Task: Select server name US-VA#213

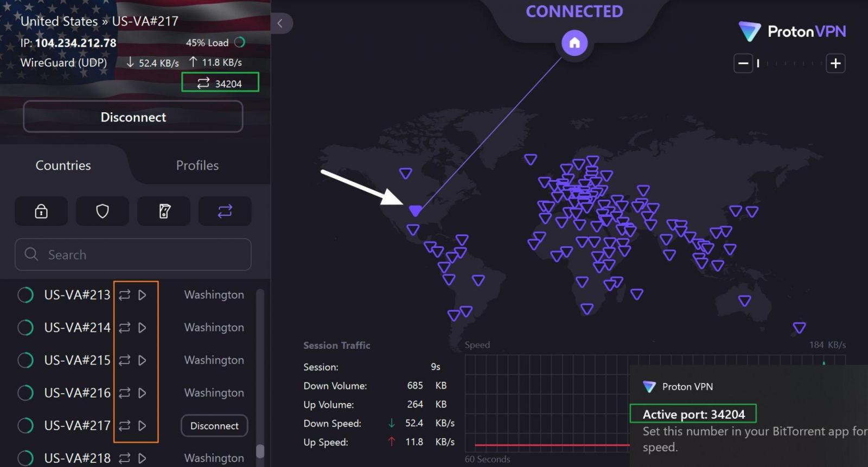Action: point(77,295)
